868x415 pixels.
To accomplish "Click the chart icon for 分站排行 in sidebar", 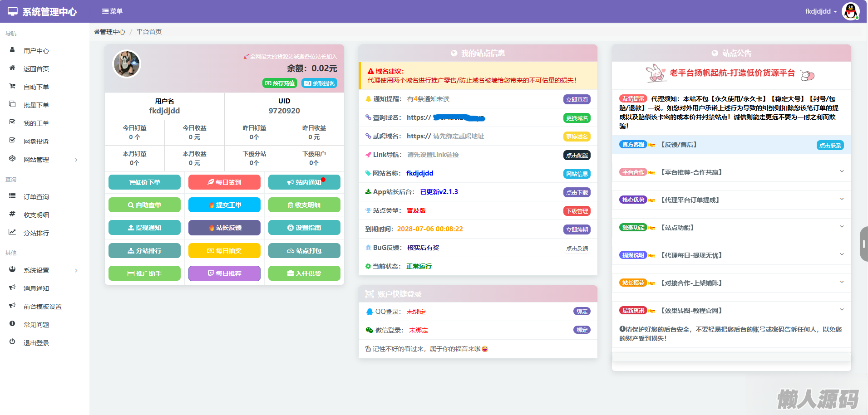I will (x=12, y=232).
